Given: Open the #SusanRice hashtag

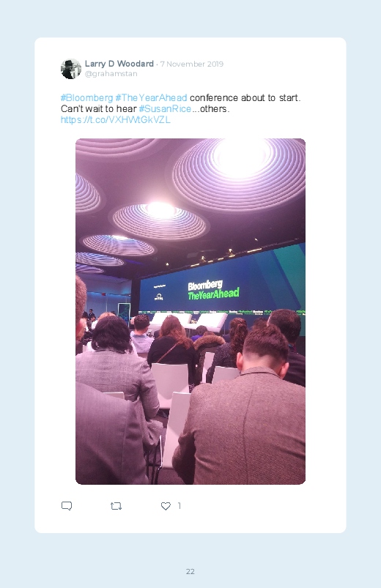Looking at the screenshot, I should [x=165, y=109].
